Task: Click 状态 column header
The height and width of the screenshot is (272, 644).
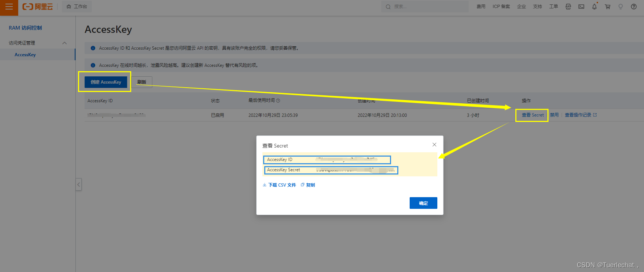Action: (x=215, y=101)
